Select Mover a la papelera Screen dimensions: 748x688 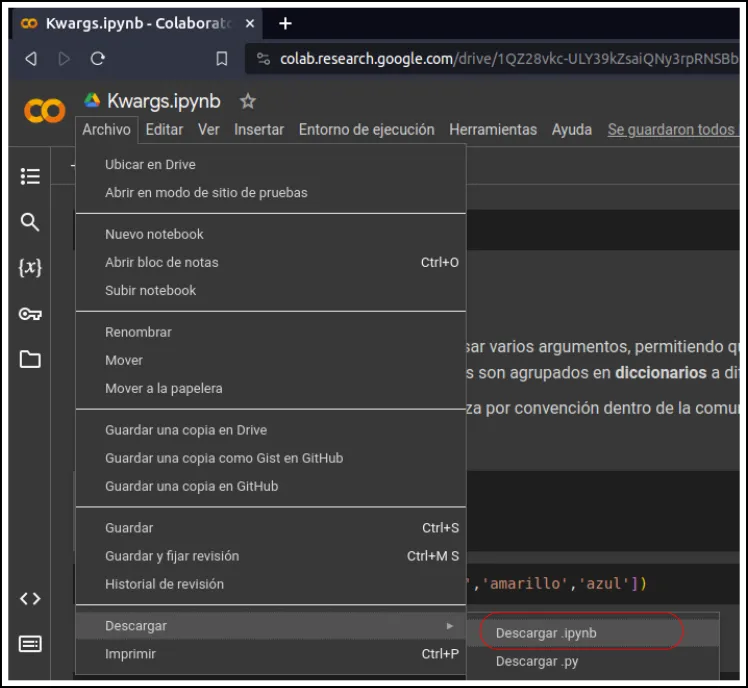click(271, 388)
